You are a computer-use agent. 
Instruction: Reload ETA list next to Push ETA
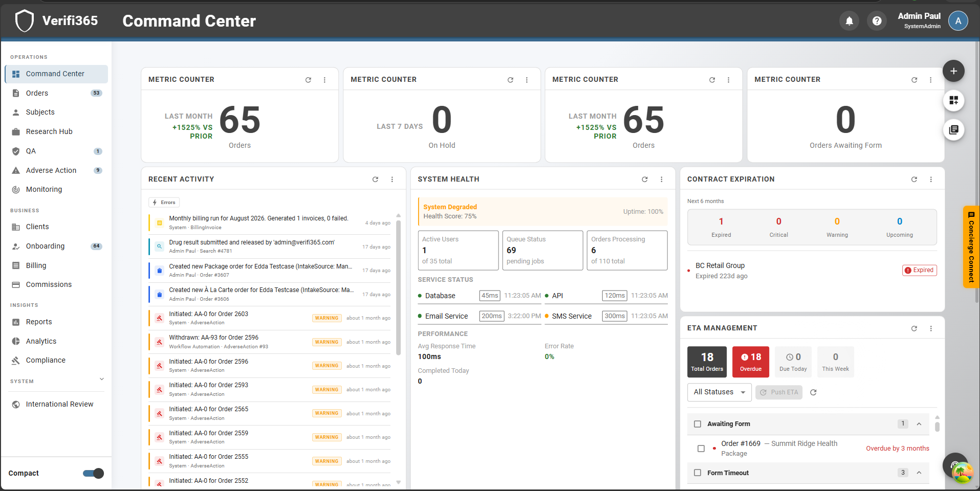pyautogui.click(x=813, y=392)
